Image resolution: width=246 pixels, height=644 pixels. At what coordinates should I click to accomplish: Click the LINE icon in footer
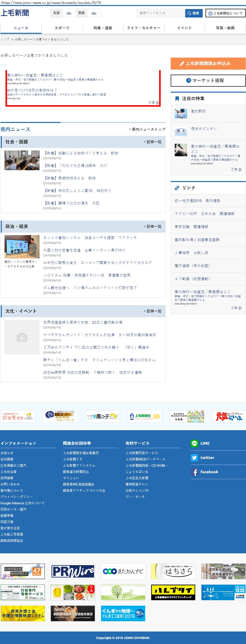[x=194, y=443]
